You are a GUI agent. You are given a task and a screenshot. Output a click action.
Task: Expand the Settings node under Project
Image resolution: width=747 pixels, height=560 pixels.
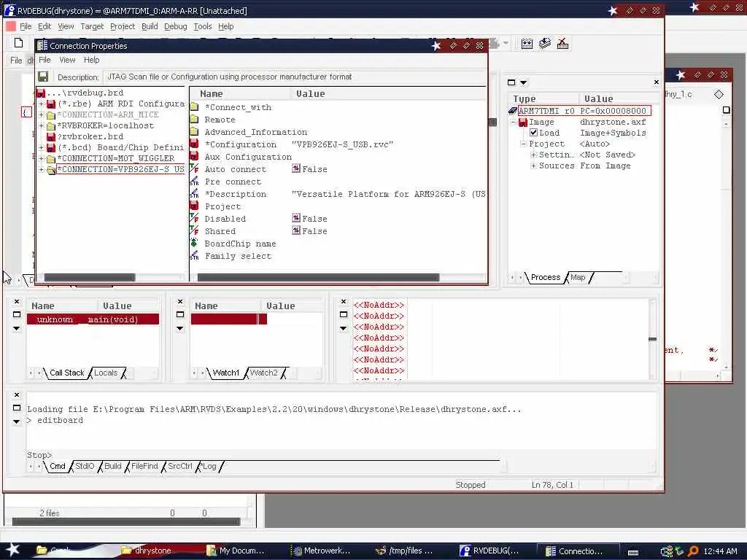(x=533, y=155)
